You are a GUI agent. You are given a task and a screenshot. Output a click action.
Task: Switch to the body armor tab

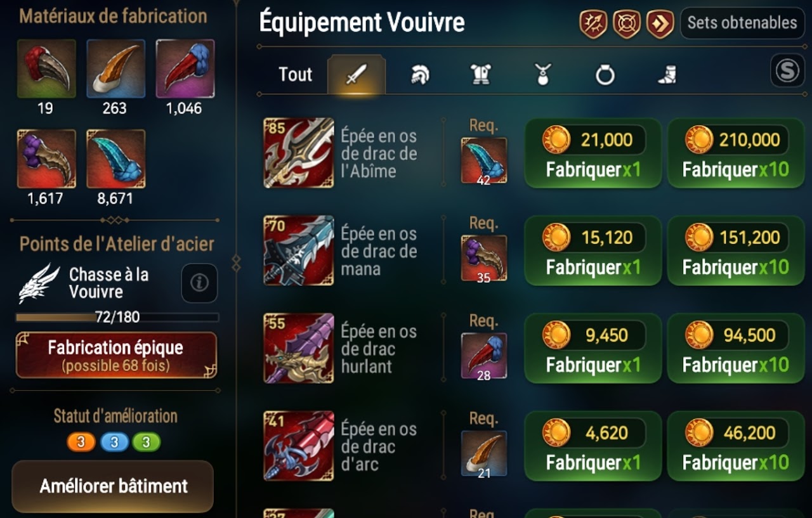481,75
